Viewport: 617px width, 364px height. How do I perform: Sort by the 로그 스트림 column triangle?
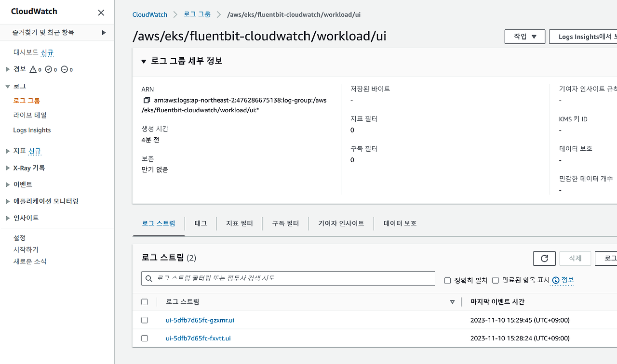[452, 302]
